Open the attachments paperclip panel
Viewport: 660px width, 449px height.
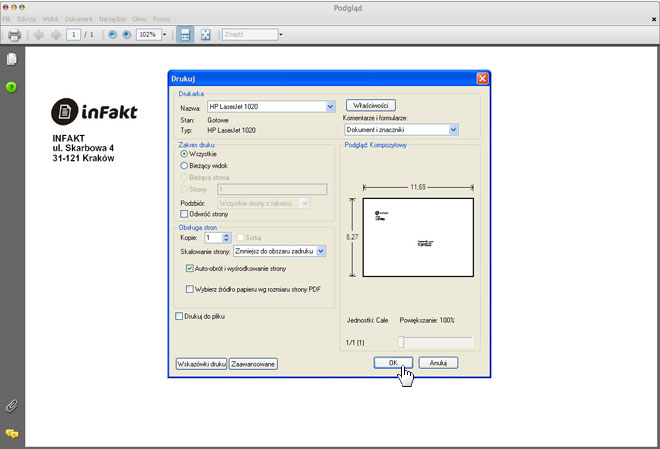12,406
